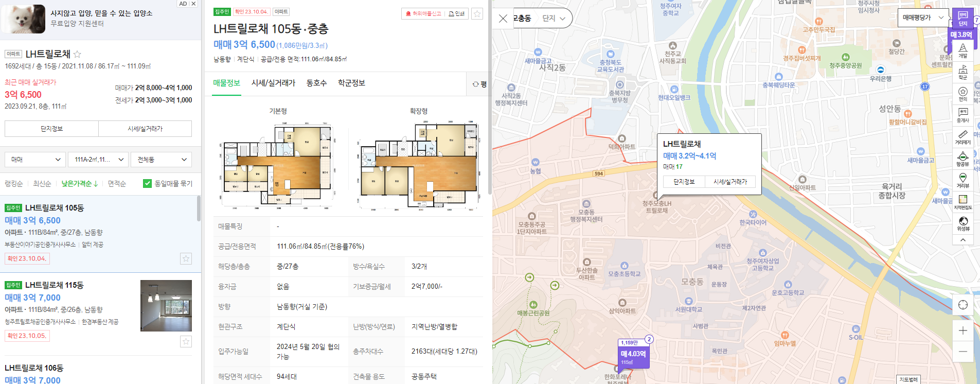Select the 매 3.8억 map marker
This screenshot has width=980, height=384.
click(x=961, y=35)
